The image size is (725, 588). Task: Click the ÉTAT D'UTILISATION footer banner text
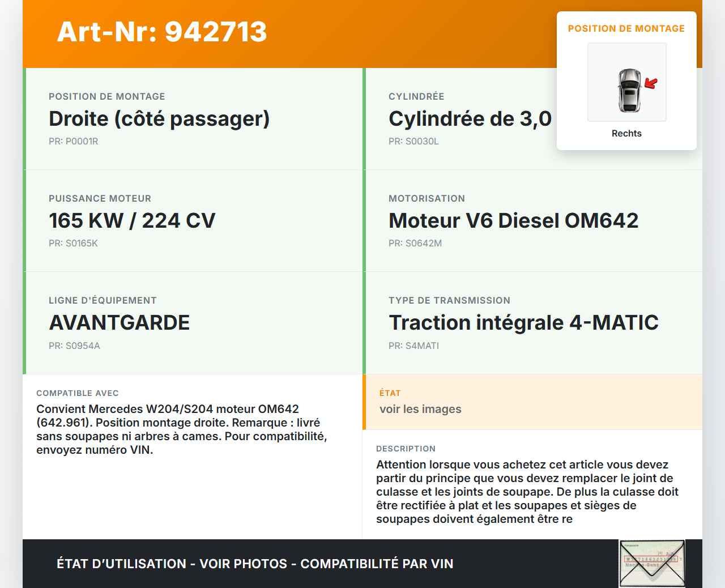tap(255, 564)
